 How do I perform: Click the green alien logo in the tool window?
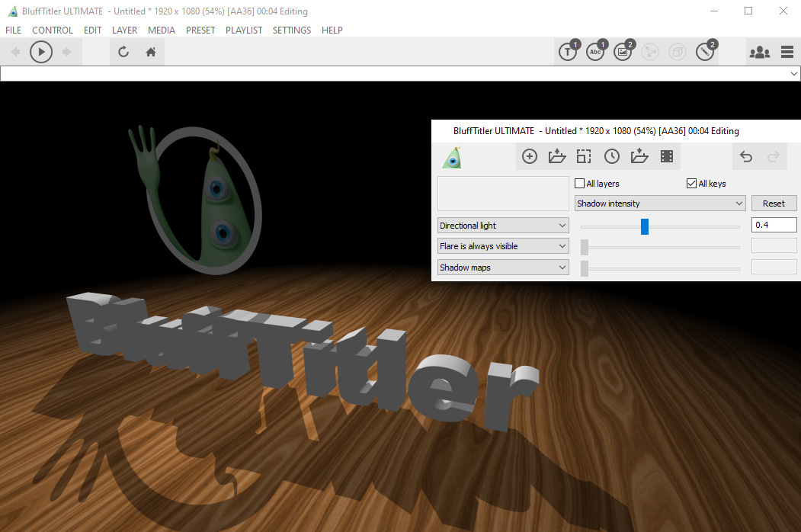452,158
